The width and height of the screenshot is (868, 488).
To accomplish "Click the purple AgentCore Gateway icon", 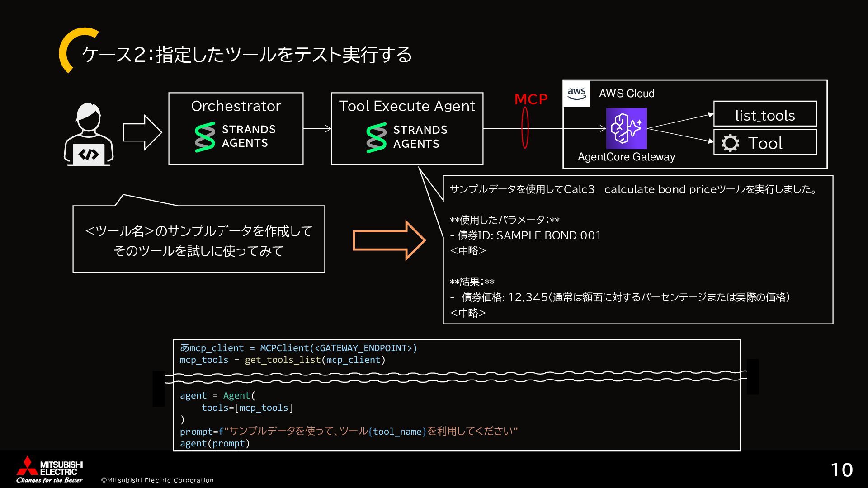I will [626, 128].
